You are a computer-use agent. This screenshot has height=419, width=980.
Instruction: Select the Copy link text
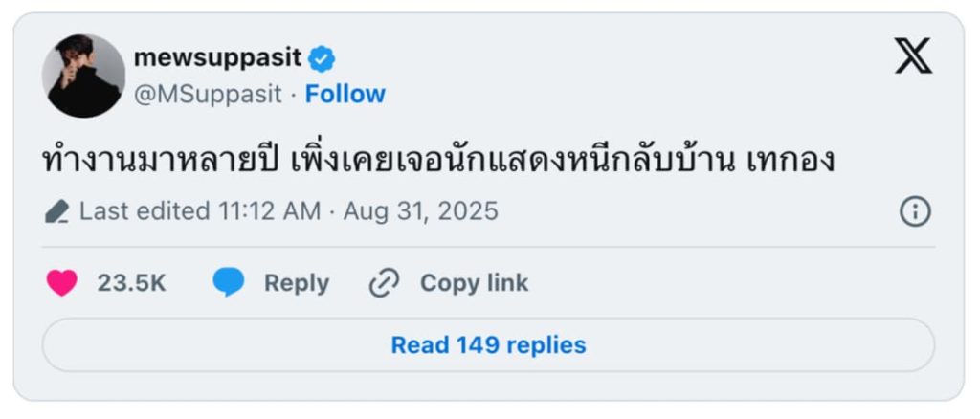pos(475,283)
